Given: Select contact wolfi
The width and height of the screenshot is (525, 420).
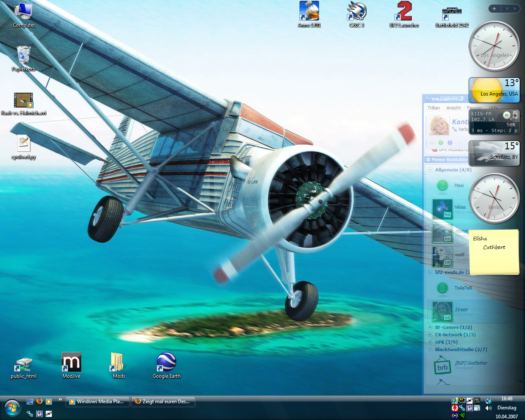Looking at the screenshot, I should (x=448, y=257).
